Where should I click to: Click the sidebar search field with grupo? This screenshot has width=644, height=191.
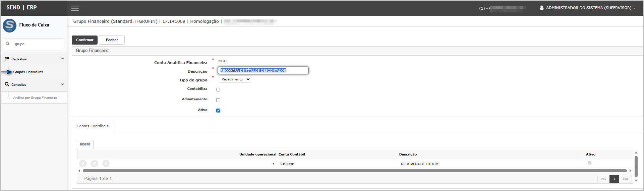tap(34, 44)
